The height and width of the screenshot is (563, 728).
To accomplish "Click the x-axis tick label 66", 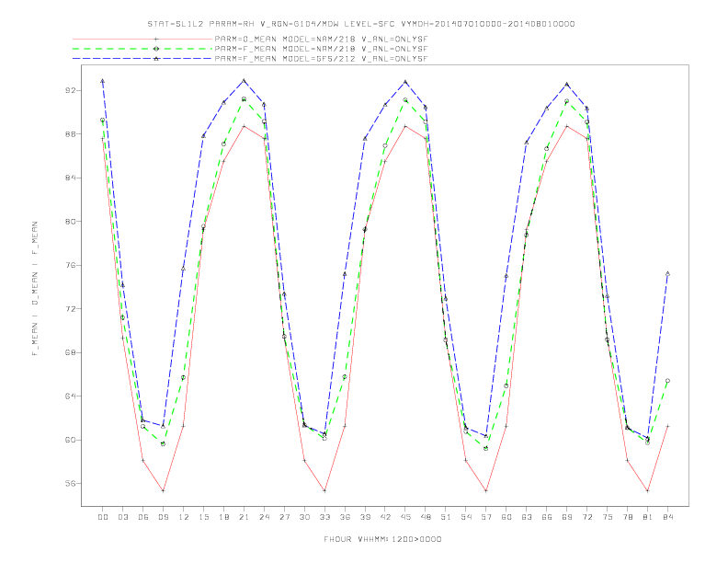I will coord(547,517).
